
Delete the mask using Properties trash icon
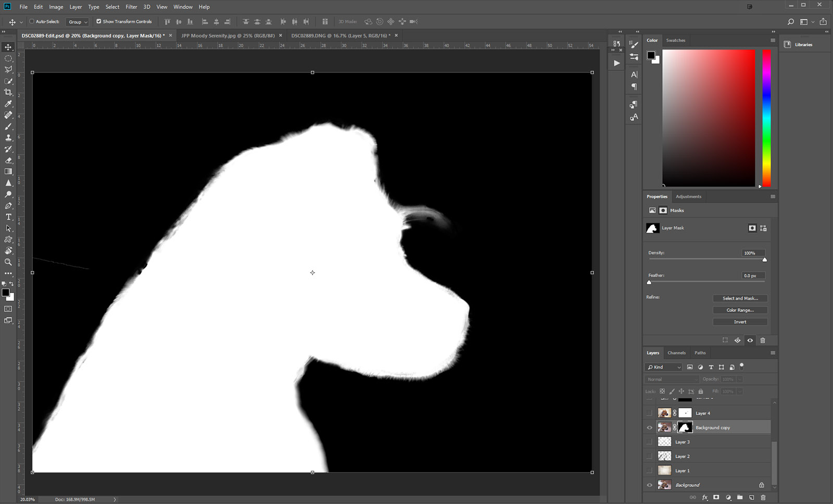click(x=763, y=341)
